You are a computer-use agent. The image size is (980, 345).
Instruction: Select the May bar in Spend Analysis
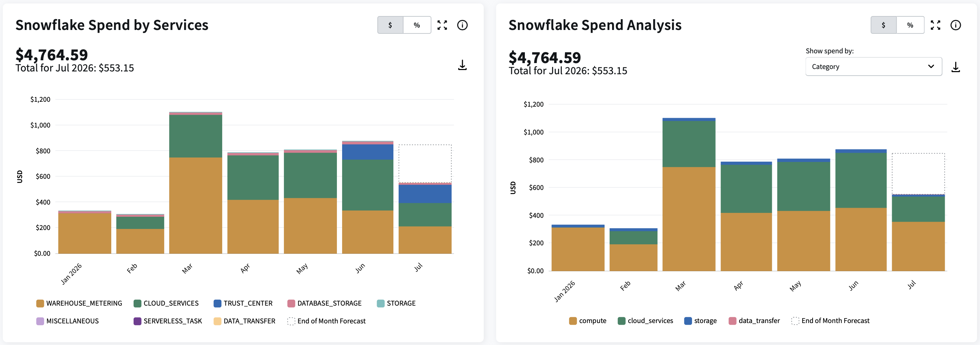804,215
